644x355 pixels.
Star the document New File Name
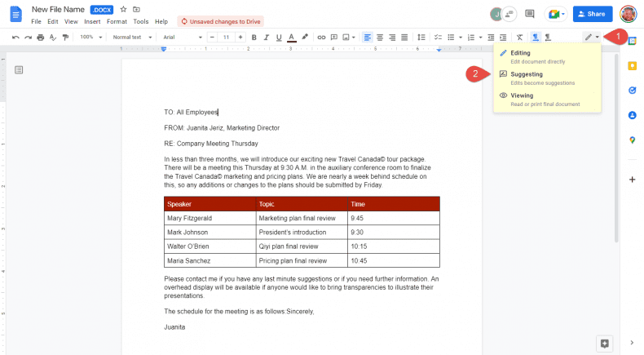pyautogui.click(x=123, y=9)
